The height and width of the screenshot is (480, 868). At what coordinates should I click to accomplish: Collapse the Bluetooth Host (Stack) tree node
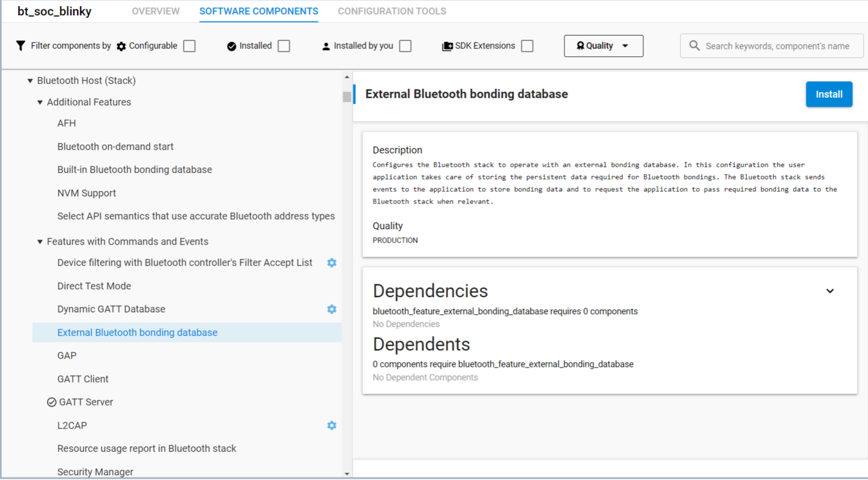pos(29,80)
